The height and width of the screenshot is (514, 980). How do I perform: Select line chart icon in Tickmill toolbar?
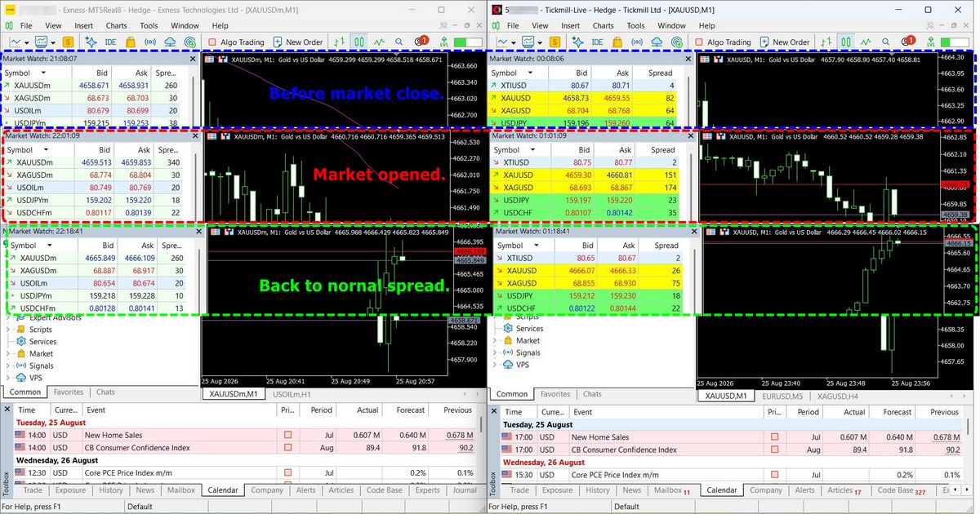(866, 42)
